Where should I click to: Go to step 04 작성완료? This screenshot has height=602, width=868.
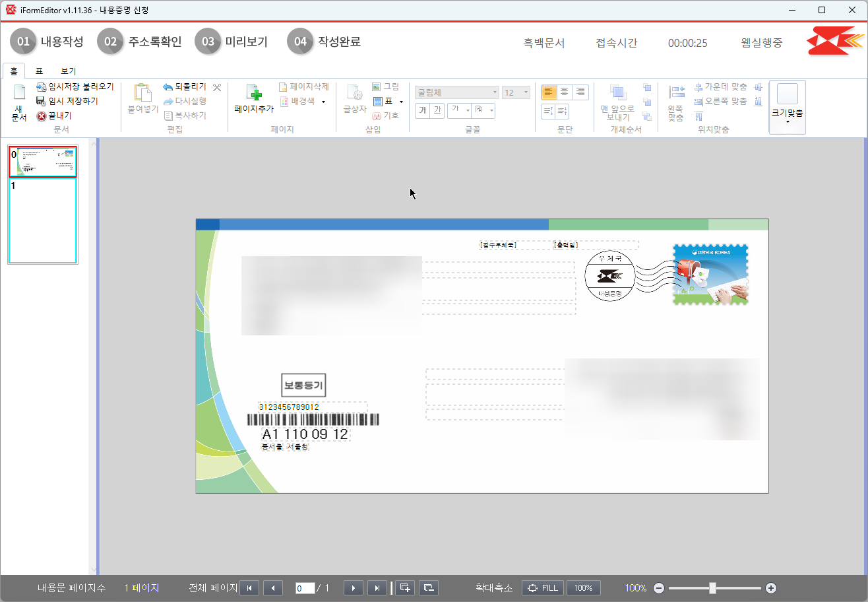(x=325, y=42)
